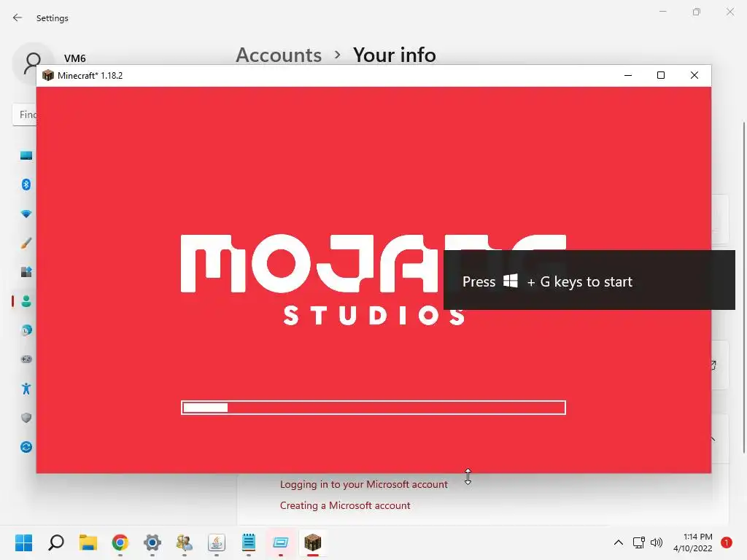Click 'Your info' page heading

[x=395, y=55]
